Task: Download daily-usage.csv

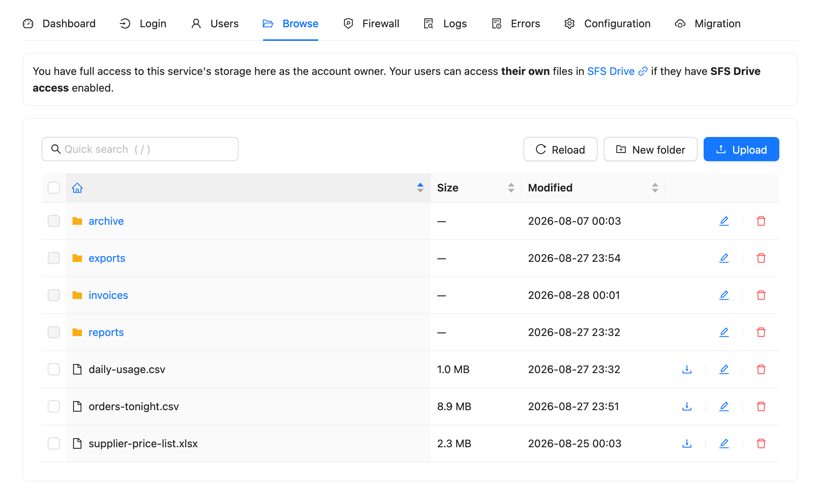Action: pos(687,369)
